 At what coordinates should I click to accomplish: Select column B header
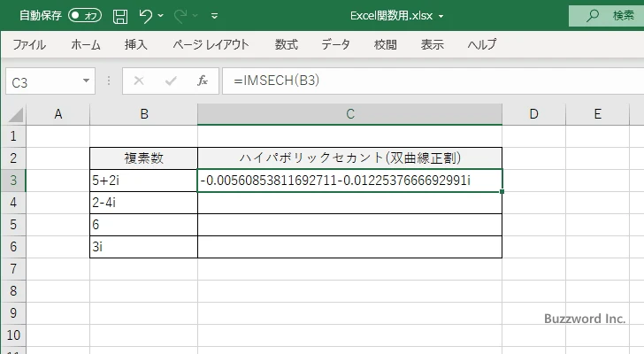(143, 114)
